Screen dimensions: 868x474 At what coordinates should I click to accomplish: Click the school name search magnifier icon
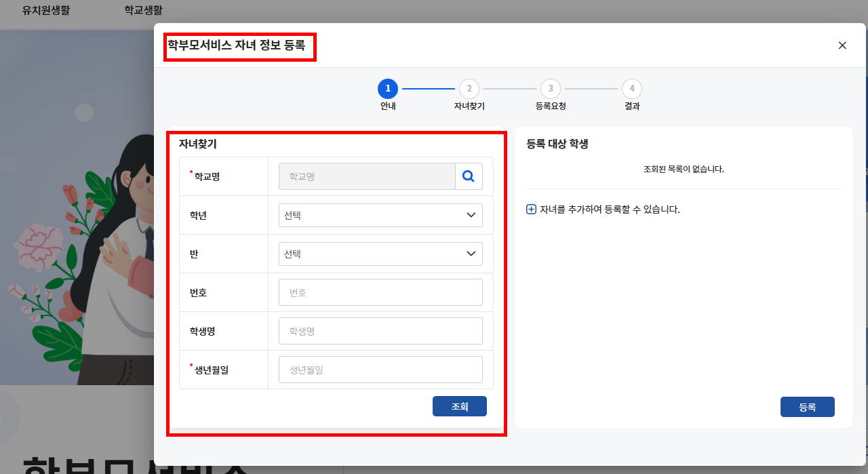coord(469,176)
